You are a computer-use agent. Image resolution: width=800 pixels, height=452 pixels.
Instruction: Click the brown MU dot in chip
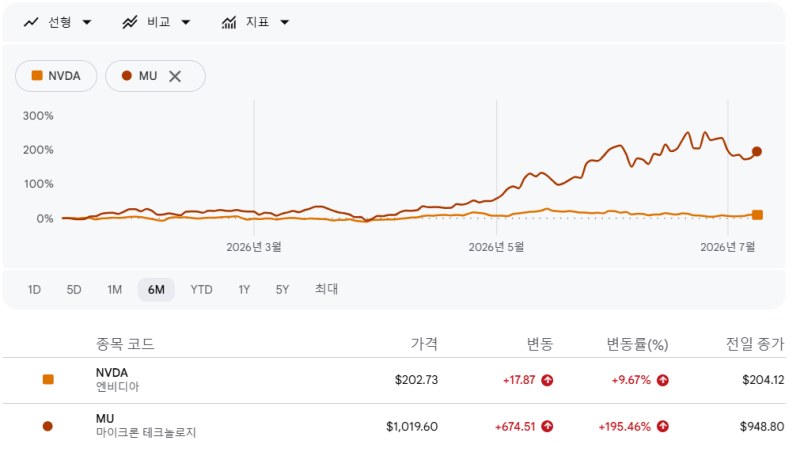pos(127,76)
